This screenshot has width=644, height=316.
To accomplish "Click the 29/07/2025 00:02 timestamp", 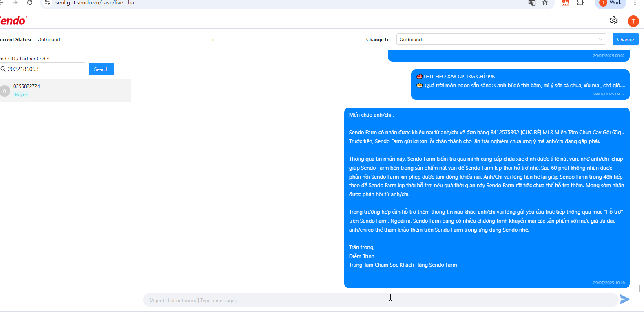I will (609, 55).
